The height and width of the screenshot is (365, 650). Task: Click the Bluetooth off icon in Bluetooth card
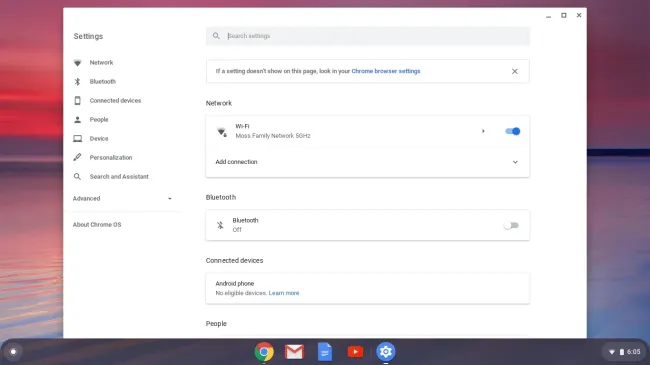point(220,225)
